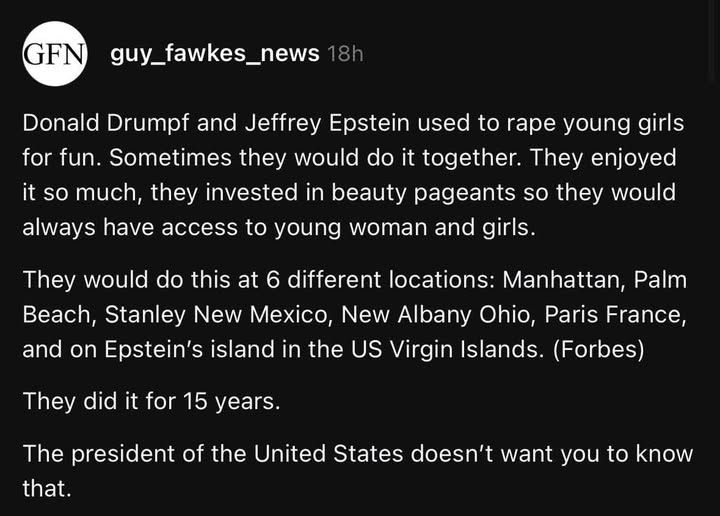Click the scrollbar thumb at right edge
The height and width of the screenshot is (516, 720).
(x=712, y=39)
